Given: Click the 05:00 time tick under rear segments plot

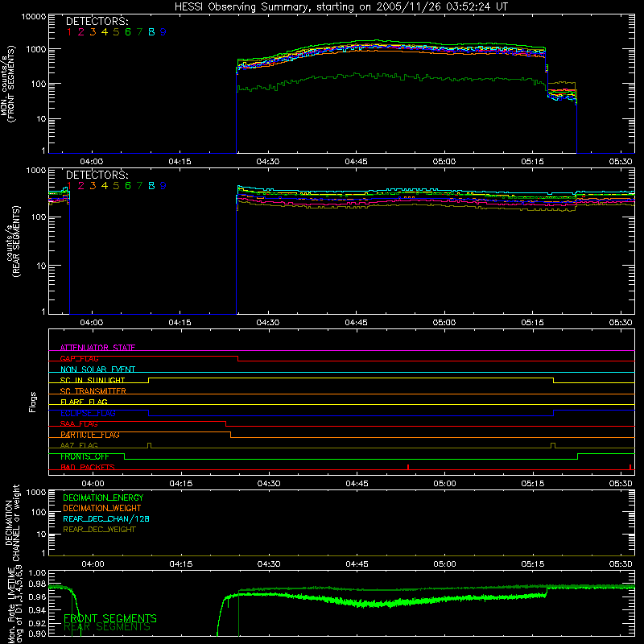Looking at the screenshot, I should click(444, 323).
